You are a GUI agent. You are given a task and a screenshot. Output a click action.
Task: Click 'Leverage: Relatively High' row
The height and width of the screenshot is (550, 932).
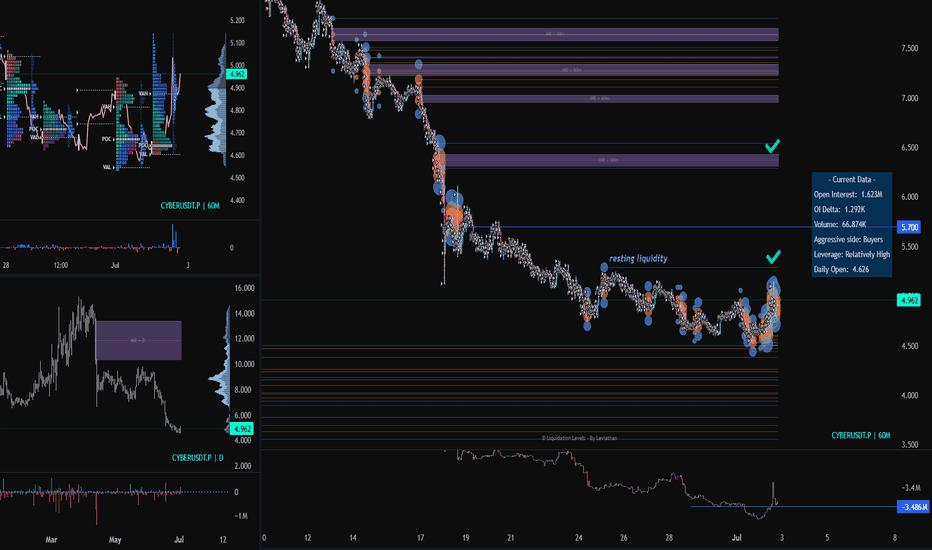tap(852, 254)
